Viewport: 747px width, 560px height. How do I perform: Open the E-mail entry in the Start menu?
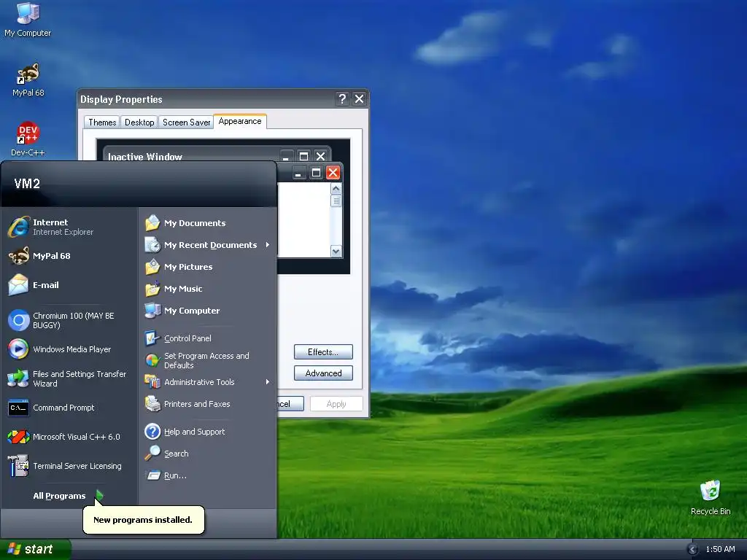click(x=69, y=285)
